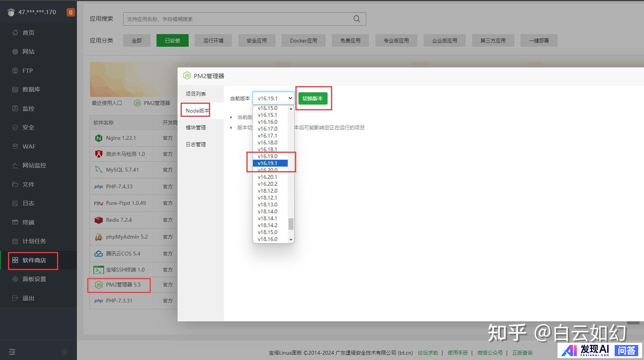Open the 模块管理 tab
This screenshot has height=360, width=644.
point(196,128)
